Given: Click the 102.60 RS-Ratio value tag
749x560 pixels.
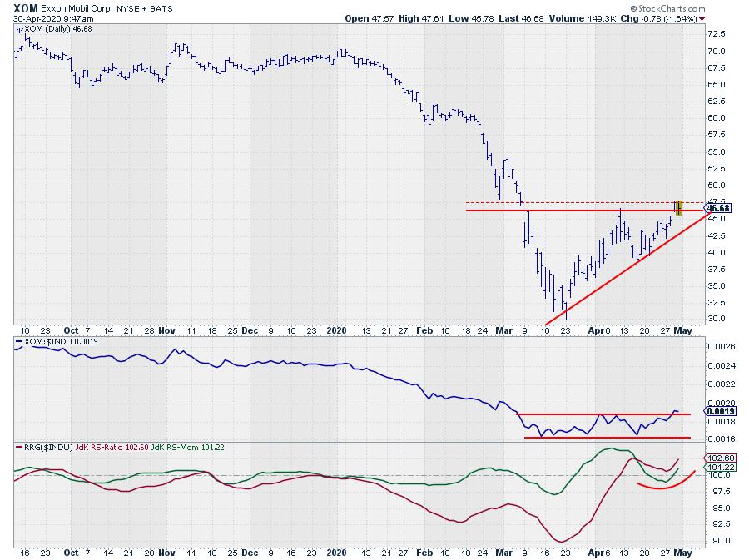Looking at the screenshot, I should coord(721,458).
